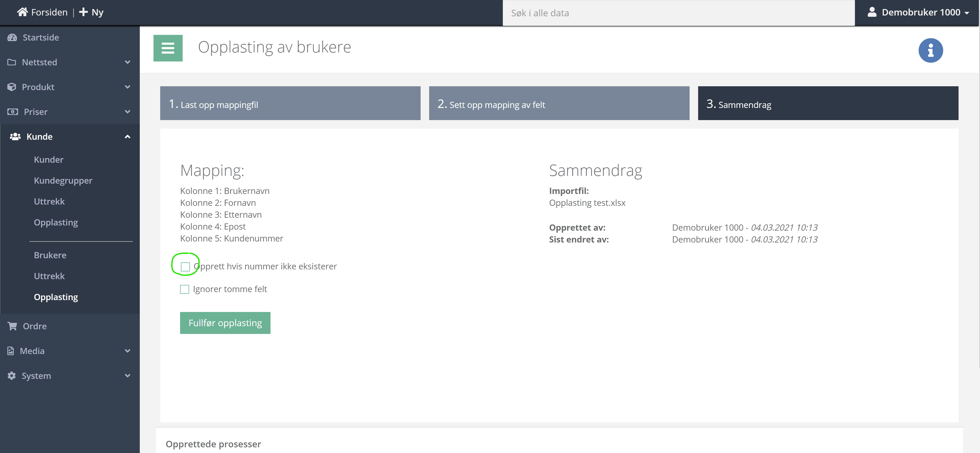Click 'Kolonne 5: Kundenummer' text
This screenshot has width=980, height=453.
click(x=232, y=238)
